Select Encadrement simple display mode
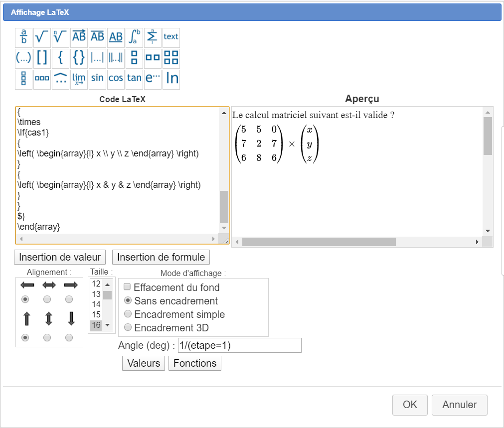The image size is (504, 428). point(128,314)
